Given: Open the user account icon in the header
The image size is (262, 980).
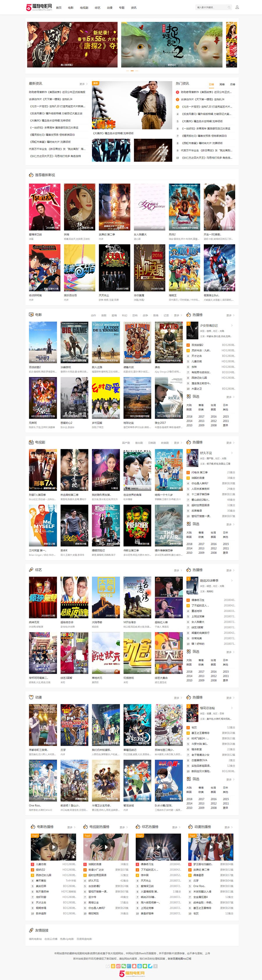Looking at the screenshot, I should 237,7.
